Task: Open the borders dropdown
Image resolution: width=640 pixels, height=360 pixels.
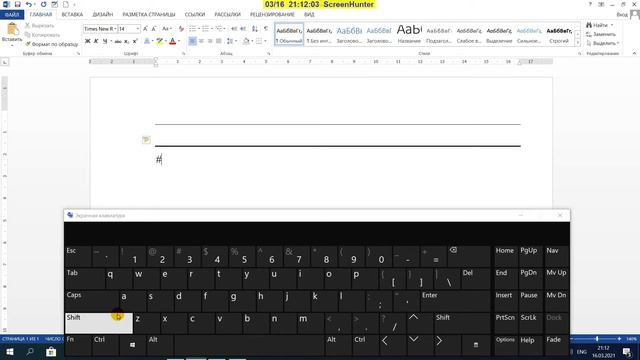Action: [265, 41]
